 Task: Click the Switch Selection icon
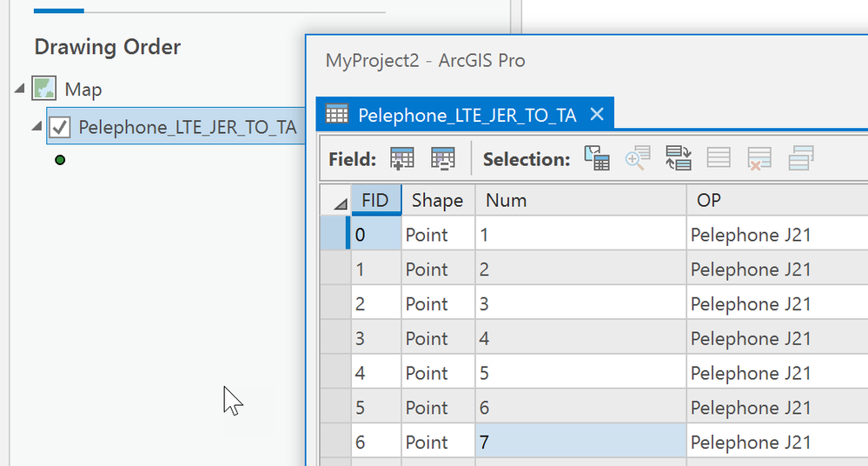tap(678, 158)
